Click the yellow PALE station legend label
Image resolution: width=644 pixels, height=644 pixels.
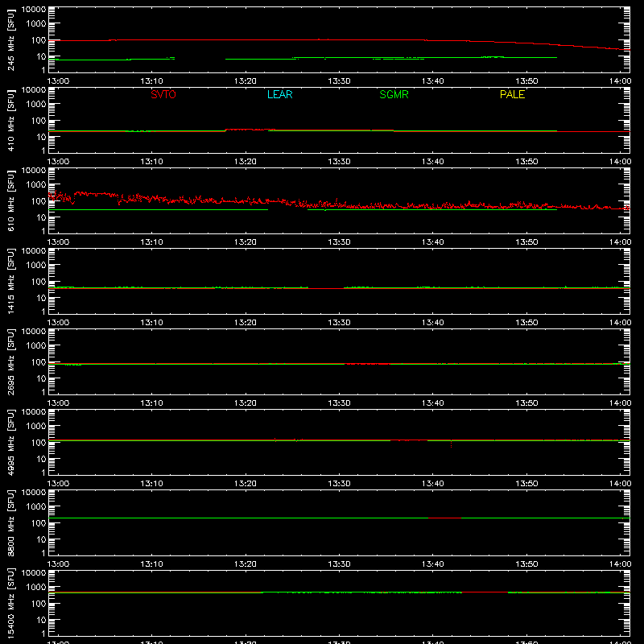pos(512,94)
